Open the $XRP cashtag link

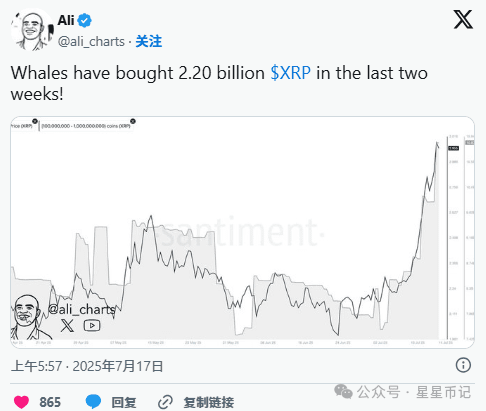[291, 73]
